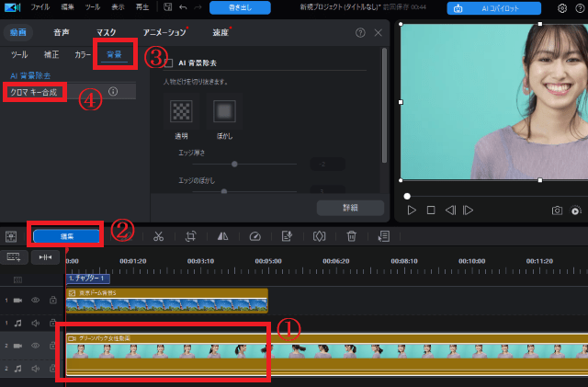The width and height of the screenshot is (588, 387).
Task: Switch to the 速度 tab
Action: [220, 33]
